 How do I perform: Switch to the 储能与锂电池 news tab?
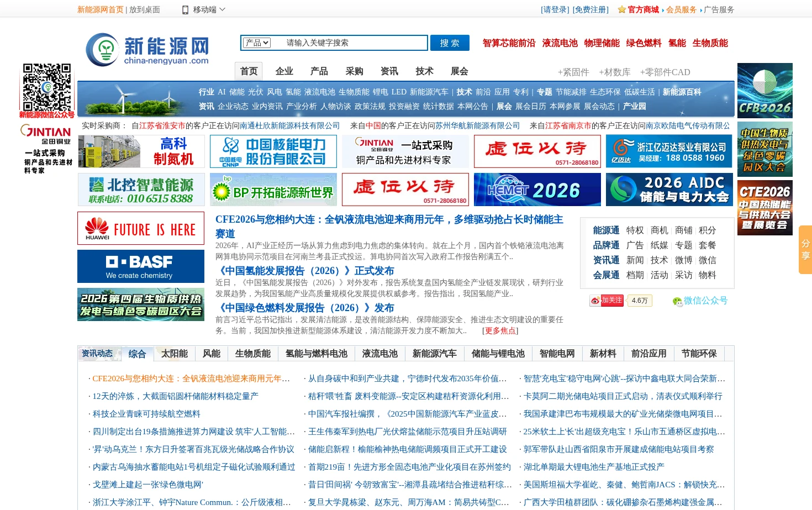[498, 354]
